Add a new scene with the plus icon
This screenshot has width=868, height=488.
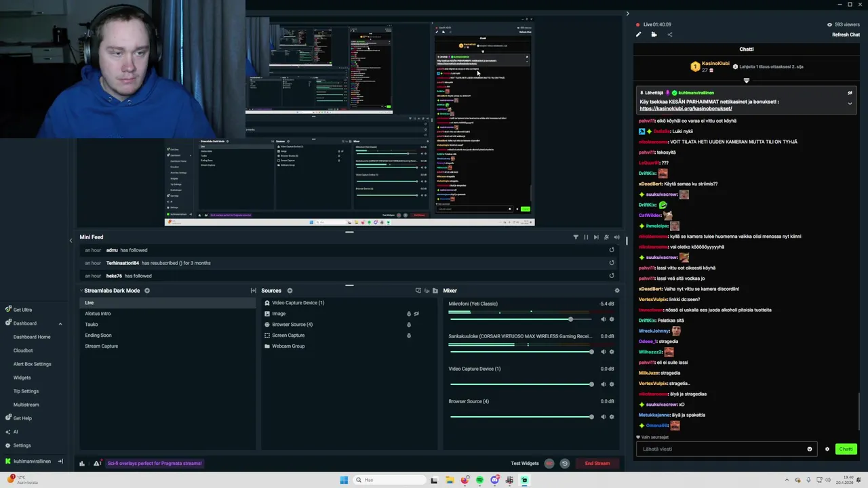coord(147,291)
